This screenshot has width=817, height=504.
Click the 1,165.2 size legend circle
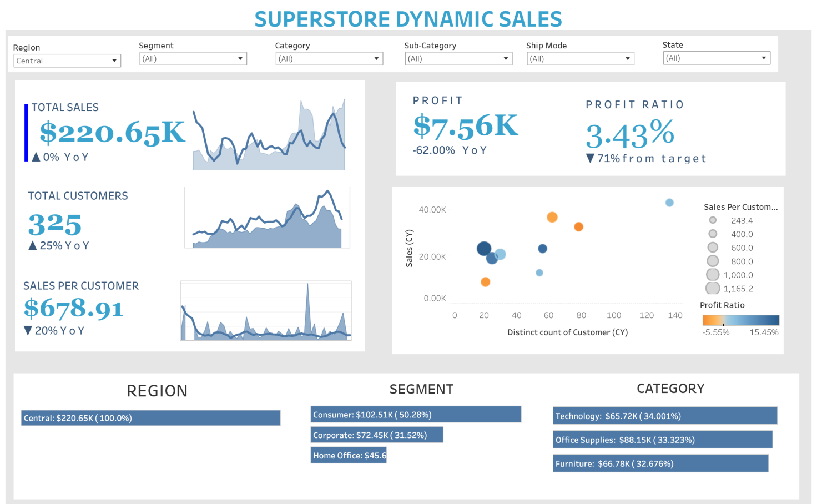coord(713,288)
